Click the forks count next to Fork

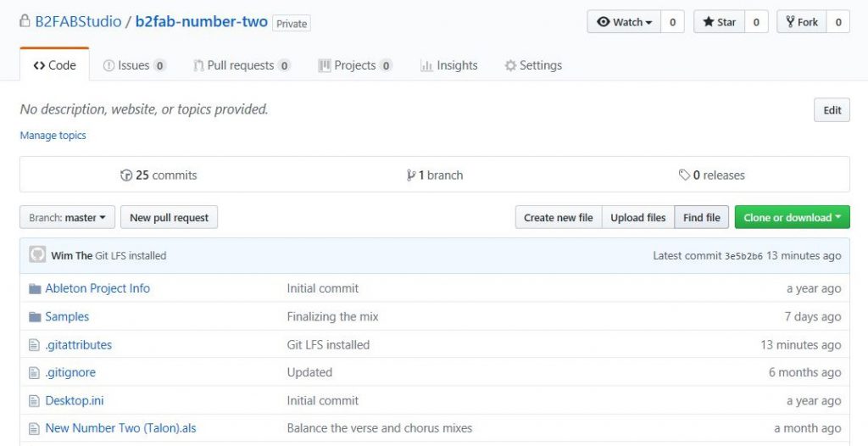click(838, 22)
